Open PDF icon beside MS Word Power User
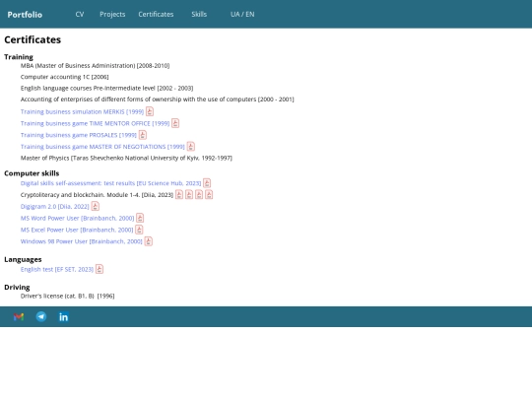The image size is (532, 399). (x=140, y=218)
